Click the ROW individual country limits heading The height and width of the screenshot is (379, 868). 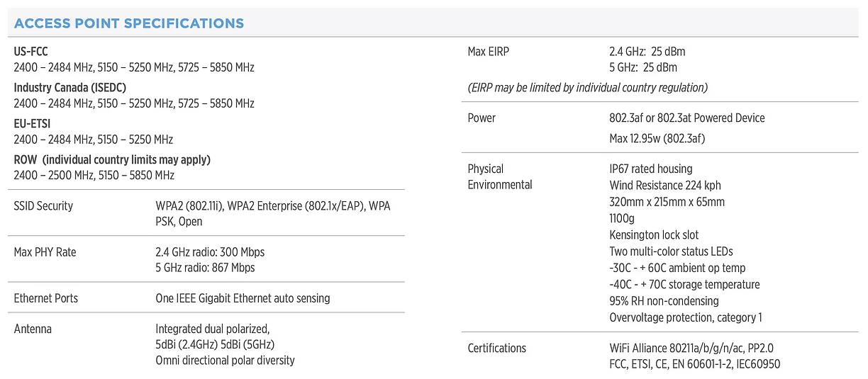click(x=112, y=159)
